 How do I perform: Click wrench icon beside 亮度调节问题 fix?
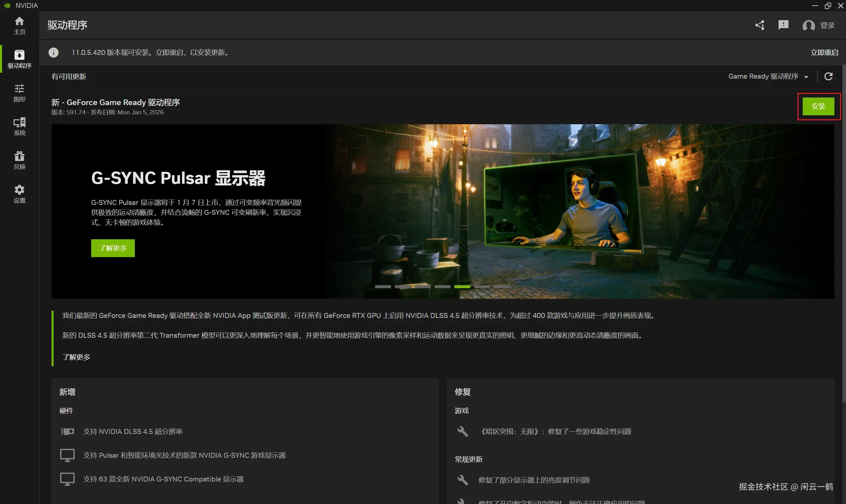pyautogui.click(x=462, y=480)
